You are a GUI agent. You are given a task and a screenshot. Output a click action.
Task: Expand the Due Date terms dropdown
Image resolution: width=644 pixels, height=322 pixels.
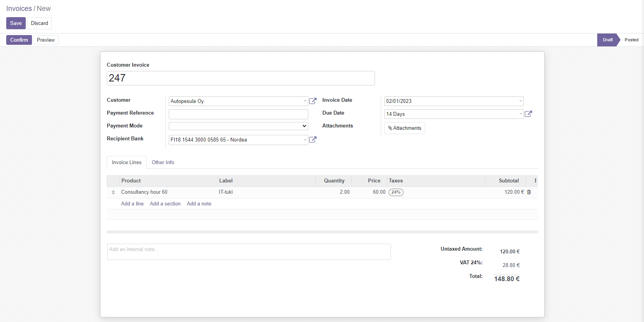520,114
